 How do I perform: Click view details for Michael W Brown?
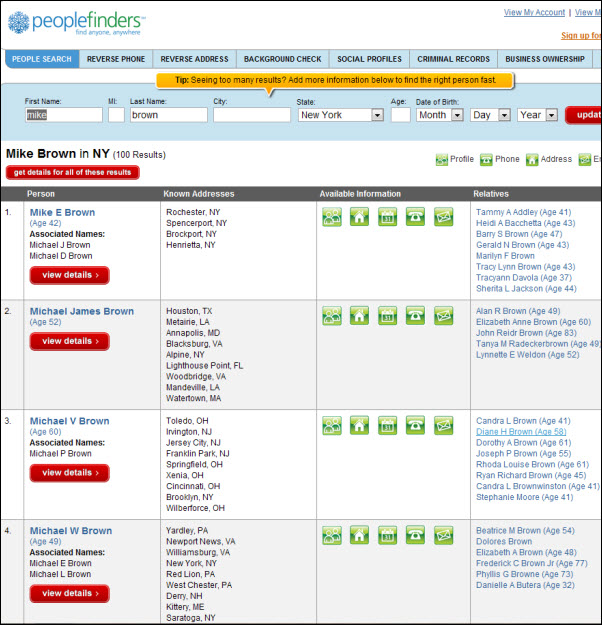point(70,594)
